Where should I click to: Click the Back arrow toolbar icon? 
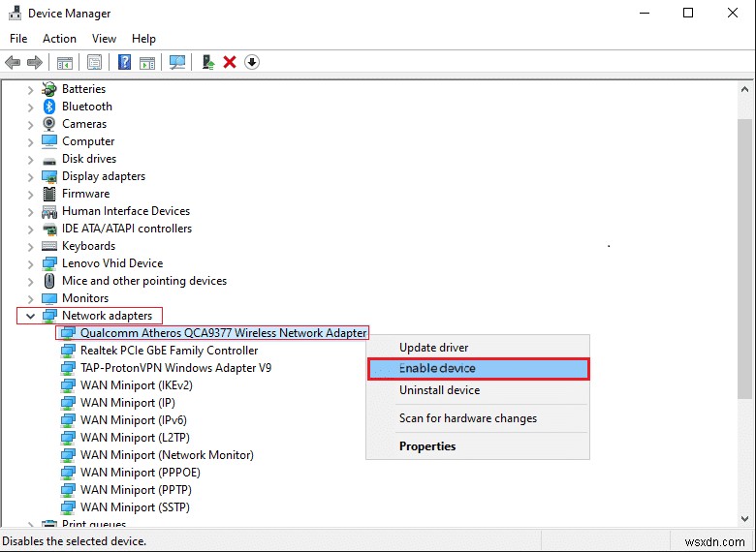click(x=13, y=62)
